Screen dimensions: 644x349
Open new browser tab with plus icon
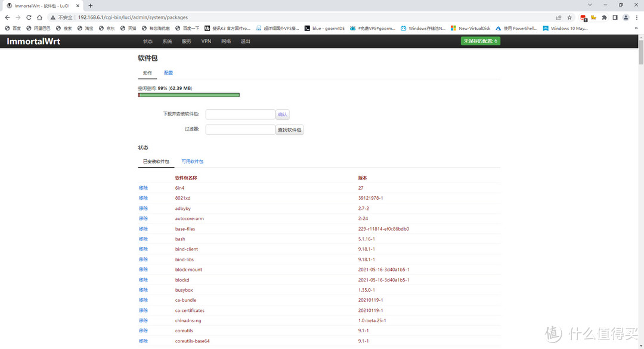pyautogui.click(x=91, y=5)
